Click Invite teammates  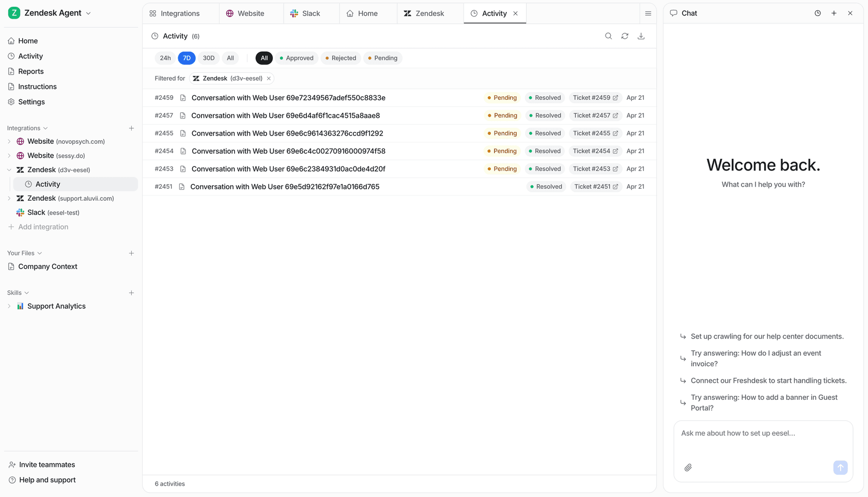[x=47, y=464]
